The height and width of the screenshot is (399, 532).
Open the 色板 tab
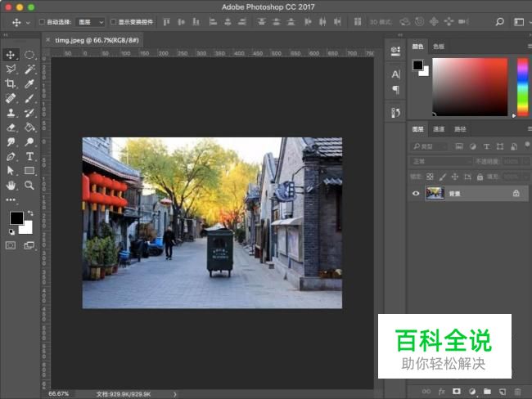pyautogui.click(x=439, y=47)
